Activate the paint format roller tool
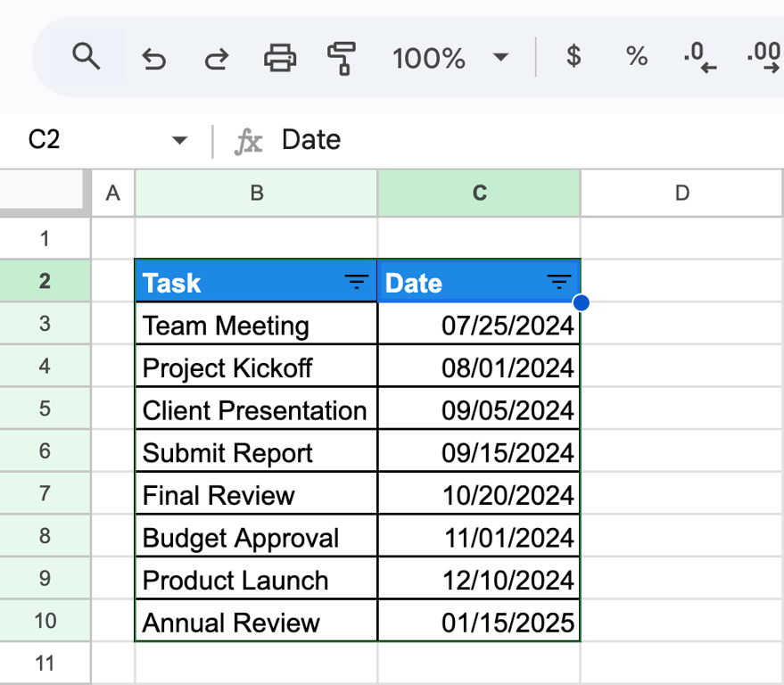Image resolution: width=784 pixels, height=685 pixels. (342, 58)
